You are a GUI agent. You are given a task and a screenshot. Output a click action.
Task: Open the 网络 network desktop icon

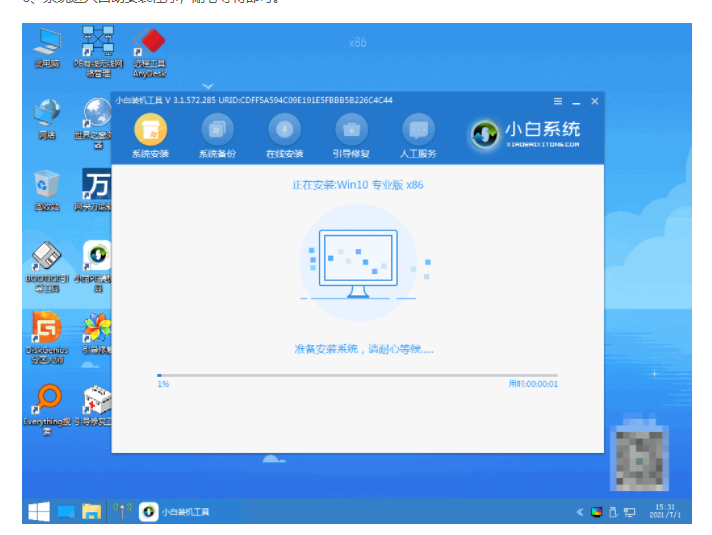pyautogui.click(x=47, y=119)
